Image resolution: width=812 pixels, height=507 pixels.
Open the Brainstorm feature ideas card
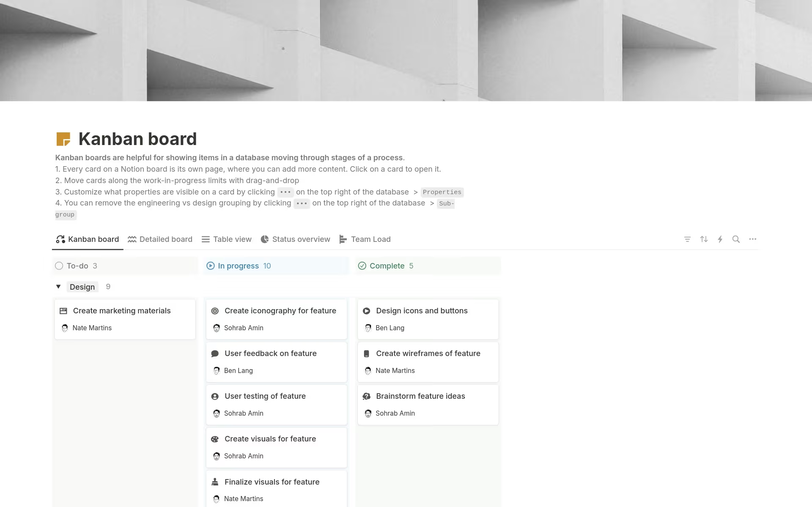[420, 396]
